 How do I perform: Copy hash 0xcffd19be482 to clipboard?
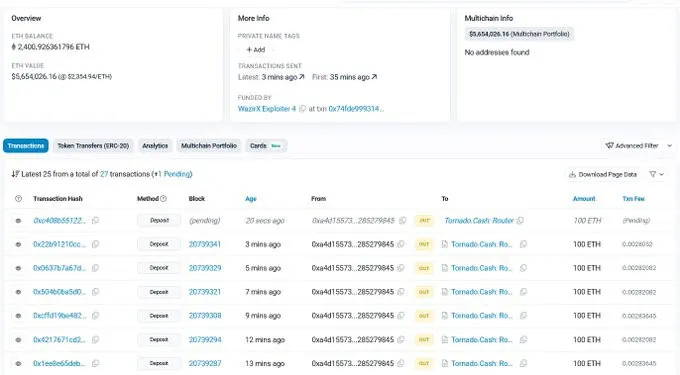click(95, 316)
